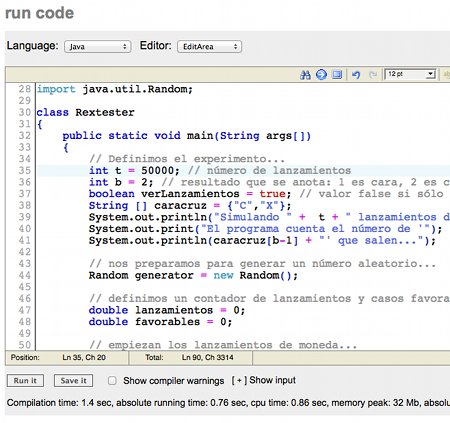Click on the class Rextester line
Image resolution: width=450 pixels, height=423 pixels.
[x=85, y=112]
